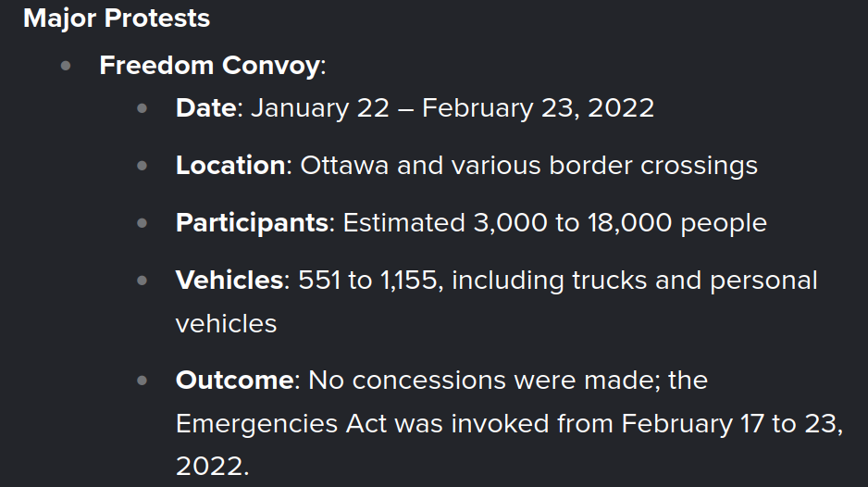Click the bullet beside Freedom Convoy

(x=66, y=67)
